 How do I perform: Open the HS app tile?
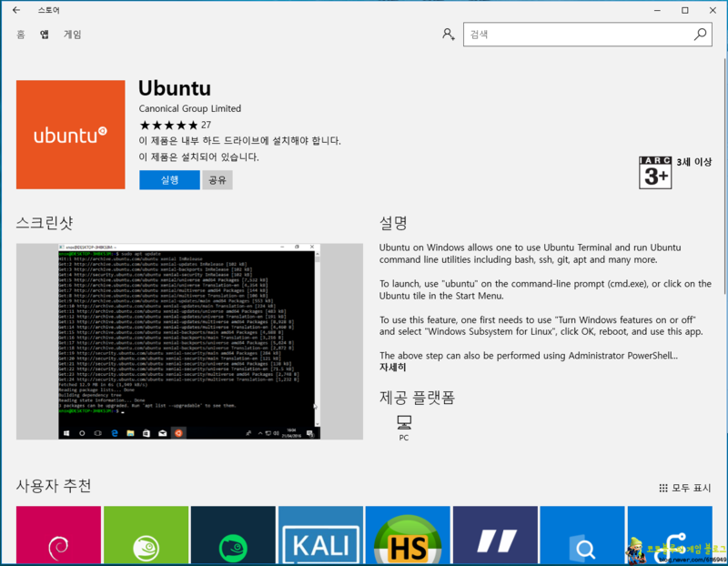click(408, 535)
